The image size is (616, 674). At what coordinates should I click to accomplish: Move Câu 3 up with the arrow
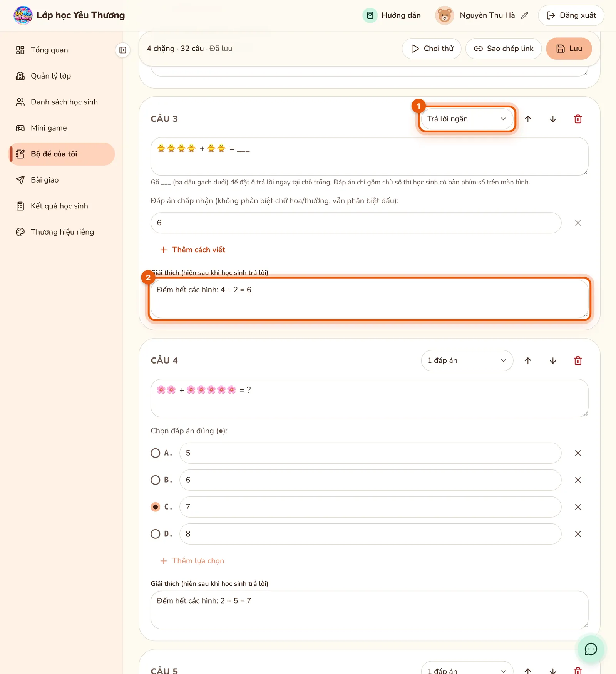528,119
